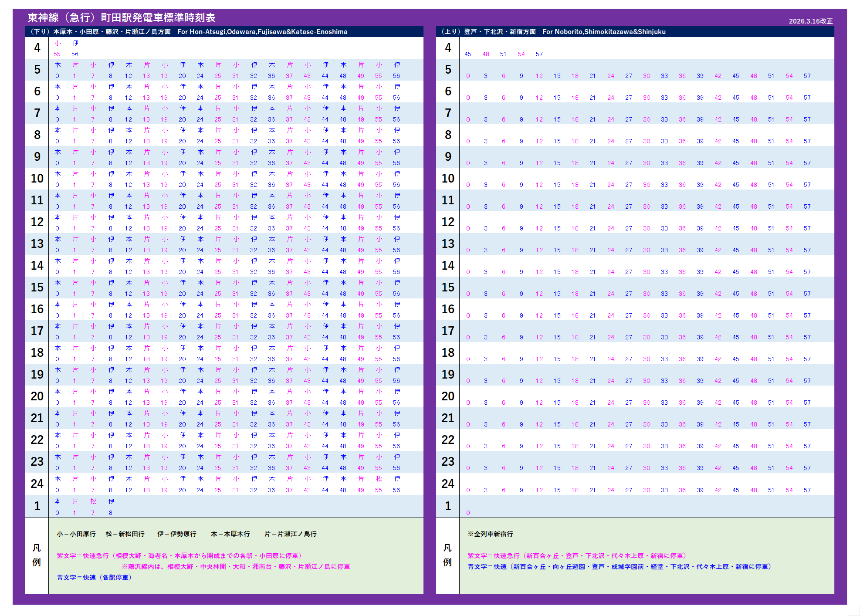Screen dimensions: 860x616
Task: Click the 藤沢線内 stopping-stations note
Action: click(236, 567)
